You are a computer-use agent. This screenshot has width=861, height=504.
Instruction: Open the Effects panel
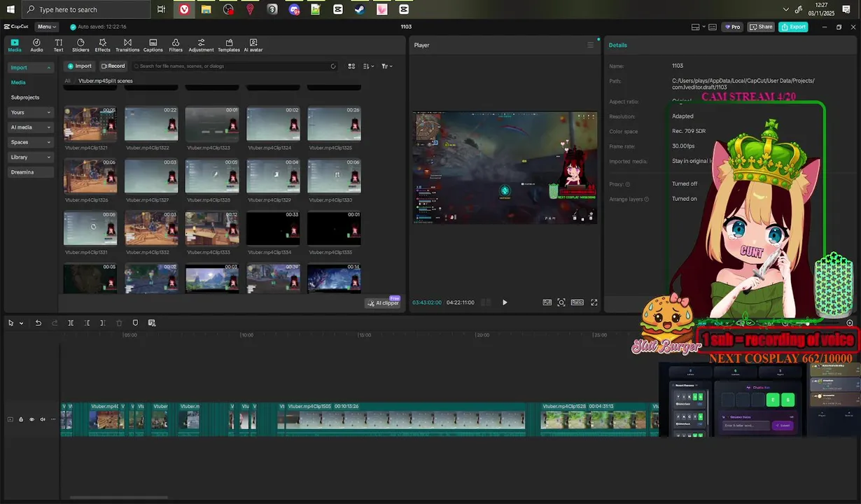[x=103, y=45]
